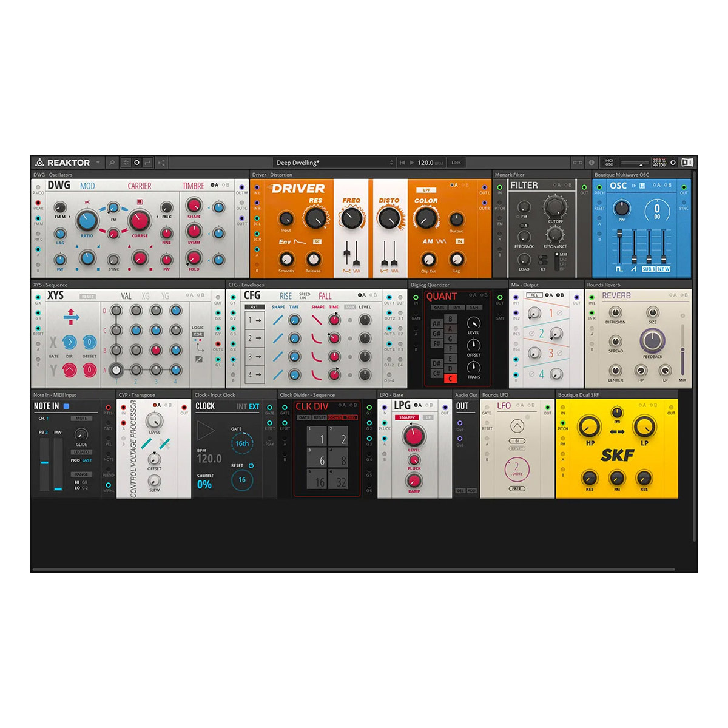Enable LEGATO on the NOTE IN module
The image size is (728, 728).
[x=82, y=452]
